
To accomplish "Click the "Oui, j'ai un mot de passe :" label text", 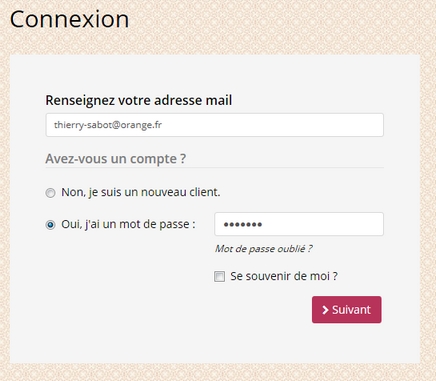I will [128, 224].
